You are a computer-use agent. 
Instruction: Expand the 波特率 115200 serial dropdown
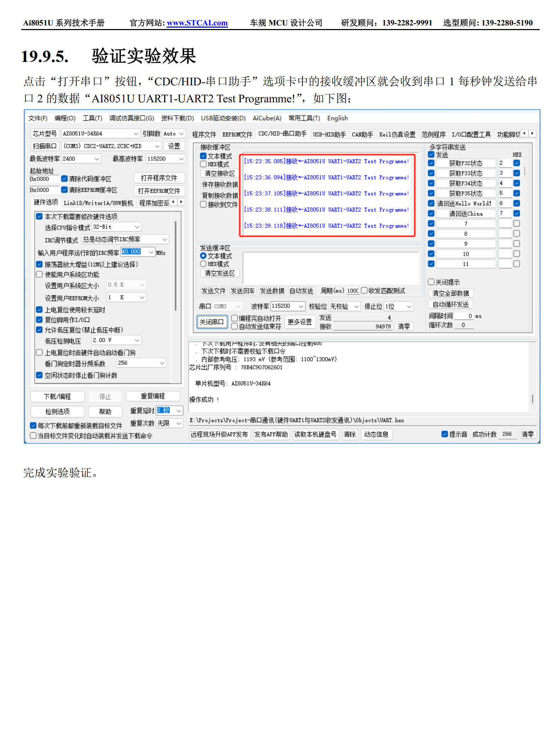pos(301,306)
